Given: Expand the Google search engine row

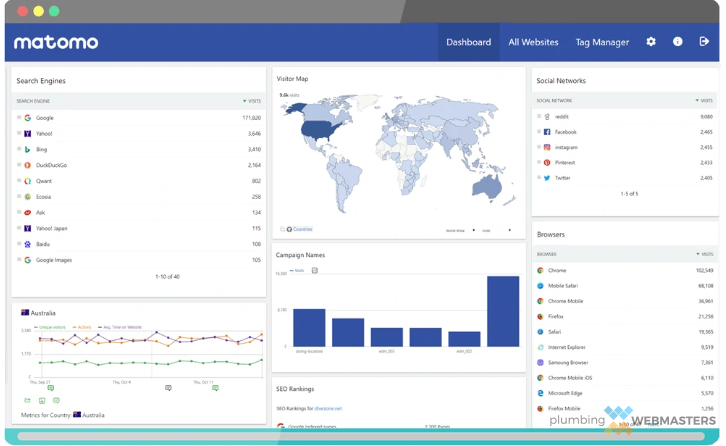Looking at the screenshot, I should (19, 117).
